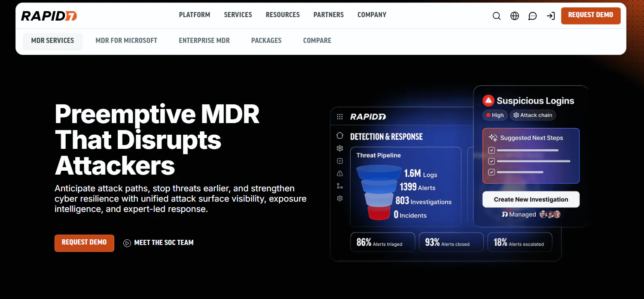Click Request Demo button below hero text
The height and width of the screenshot is (299, 644).
click(x=84, y=243)
